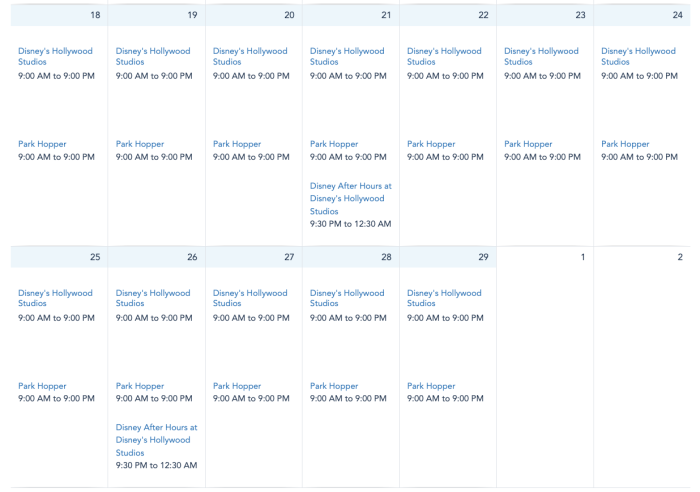Open Park Hopper link on the 23rd
This screenshot has height=492, width=700.
[528, 144]
